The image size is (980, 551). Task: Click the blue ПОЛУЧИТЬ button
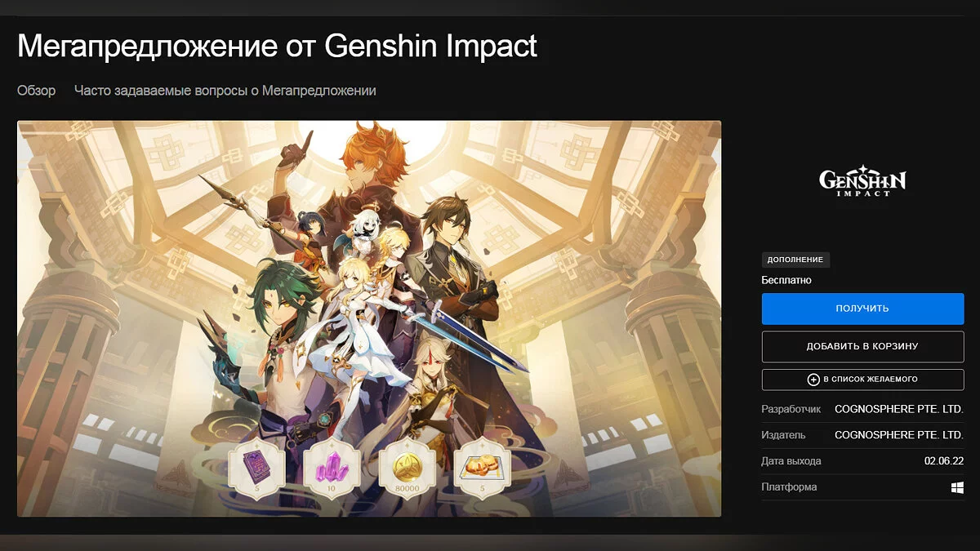tap(862, 309)
